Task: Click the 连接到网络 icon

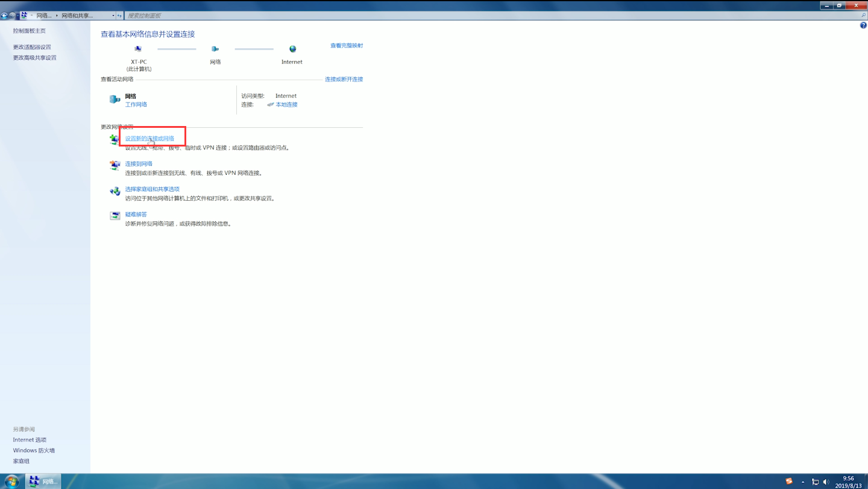Action: coord(115,165)
